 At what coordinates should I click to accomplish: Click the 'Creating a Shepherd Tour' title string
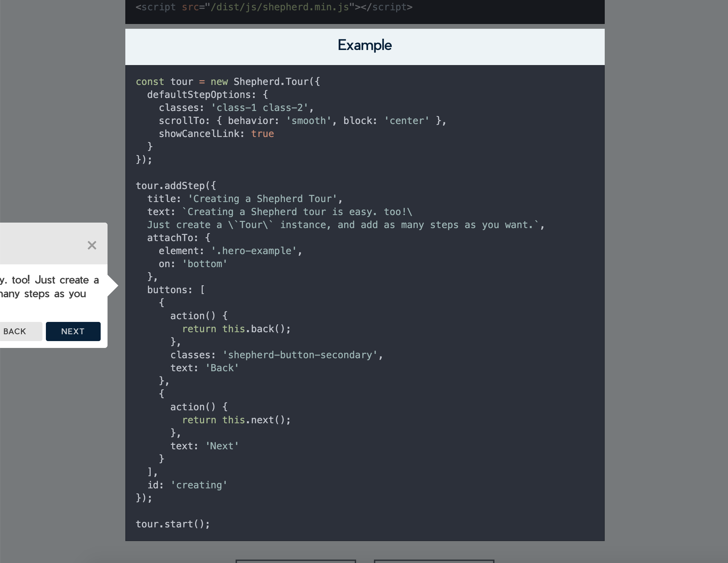(x=264, y=199)
